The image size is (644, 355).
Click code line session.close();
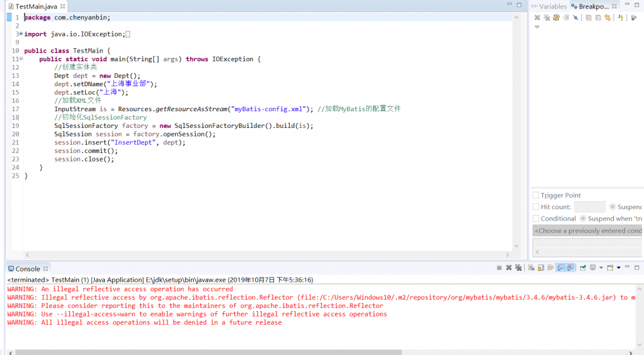click(84, 159)
